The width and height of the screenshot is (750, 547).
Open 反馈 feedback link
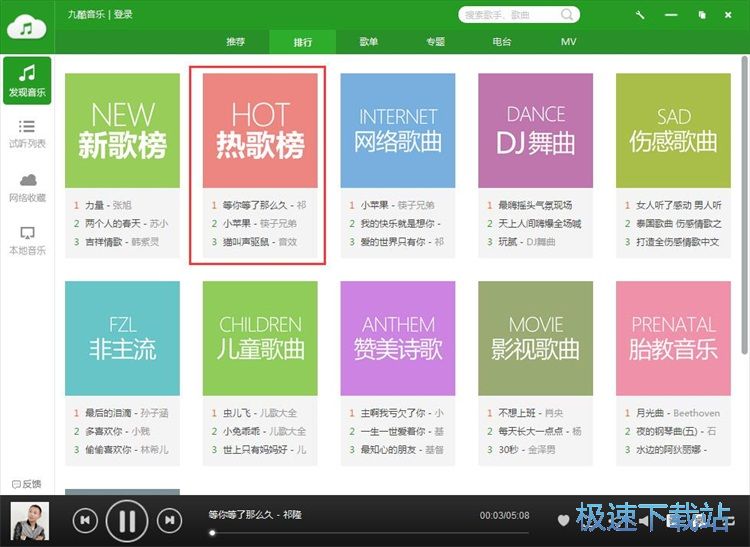pyautogui.click(x=27, y=484)
